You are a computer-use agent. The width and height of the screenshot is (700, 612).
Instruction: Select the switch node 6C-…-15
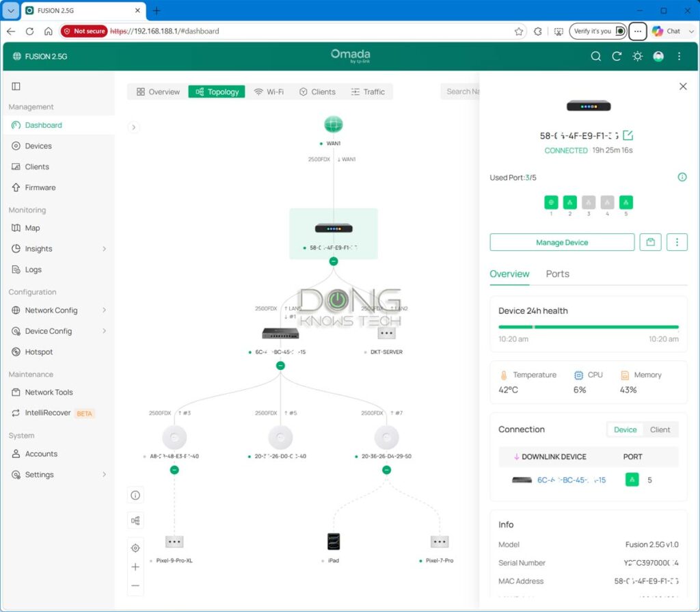click(x=280, y=333)
